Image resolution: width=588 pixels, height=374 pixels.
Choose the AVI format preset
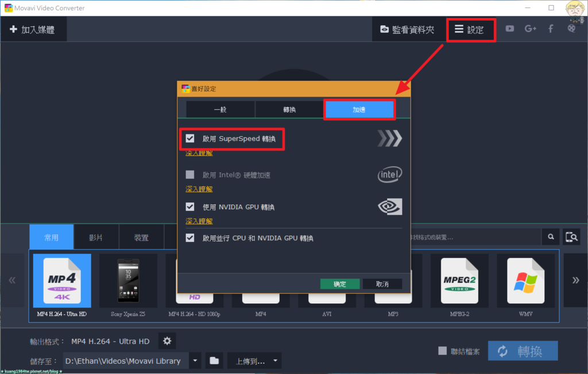tap(327, 304)
